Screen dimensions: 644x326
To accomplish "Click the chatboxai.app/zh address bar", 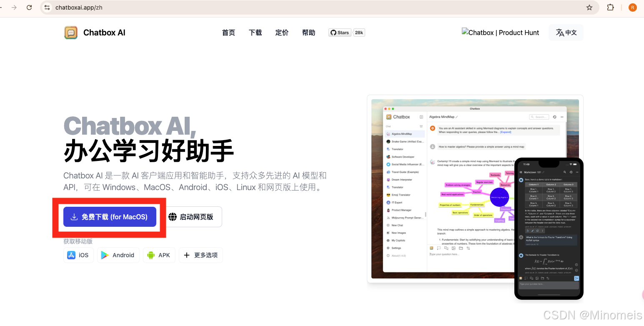I will tap(319, 8).
